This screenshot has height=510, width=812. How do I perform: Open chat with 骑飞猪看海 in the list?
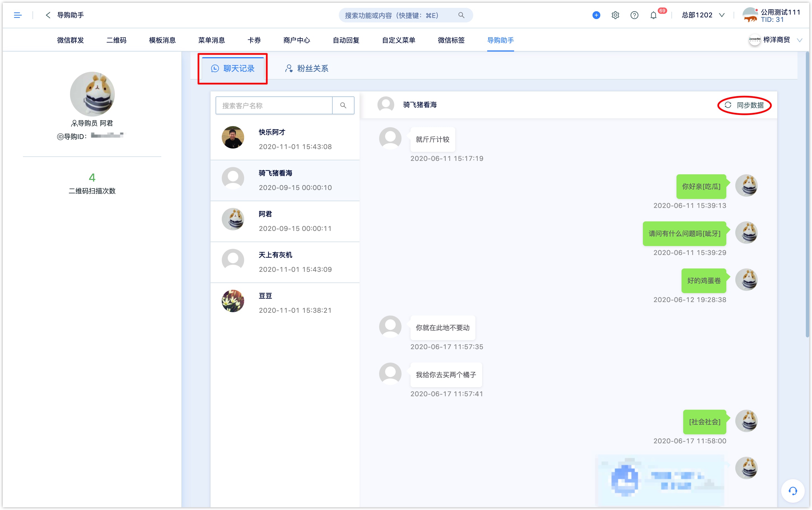[285, 180]
